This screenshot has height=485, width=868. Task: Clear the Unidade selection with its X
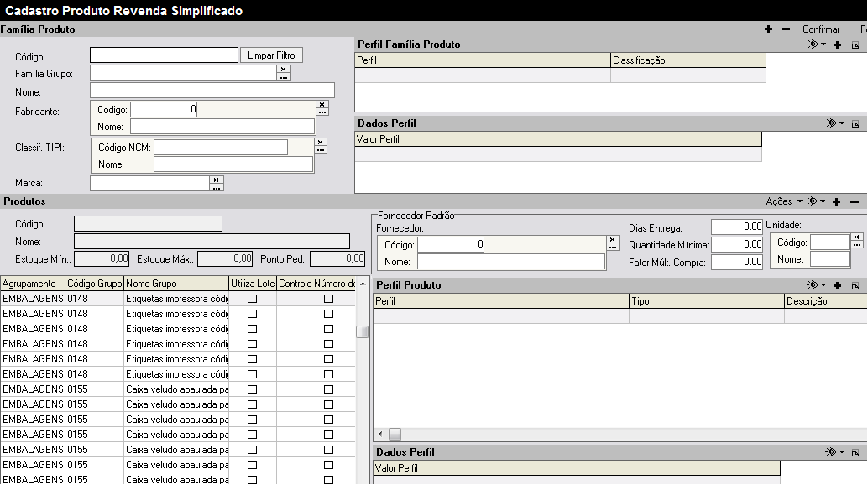(857, 237)
